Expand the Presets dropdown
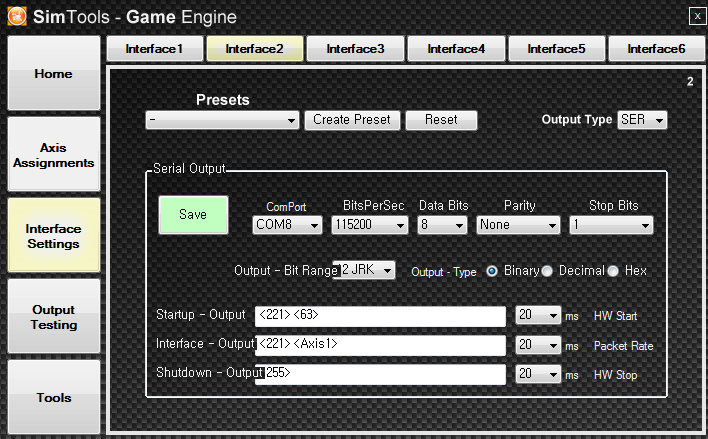Image resolution: width=708 pixels, height=439 pixels. (222, 120)
